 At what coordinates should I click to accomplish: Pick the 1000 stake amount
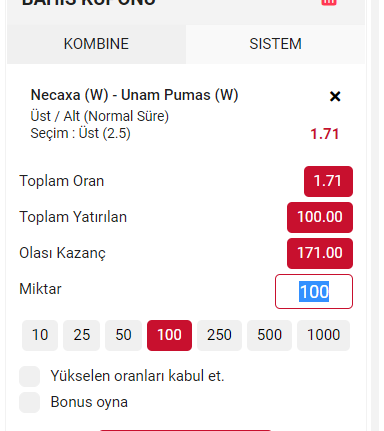pos(323,335)
